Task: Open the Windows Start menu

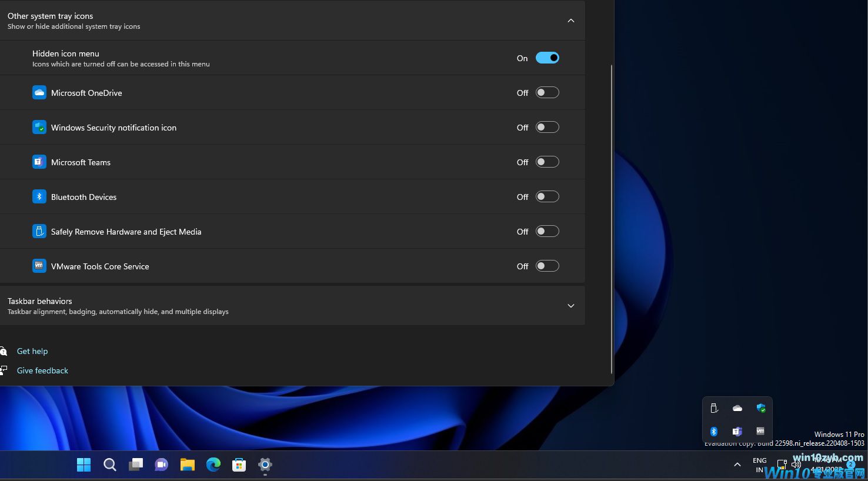Action: tap(84, 465)
